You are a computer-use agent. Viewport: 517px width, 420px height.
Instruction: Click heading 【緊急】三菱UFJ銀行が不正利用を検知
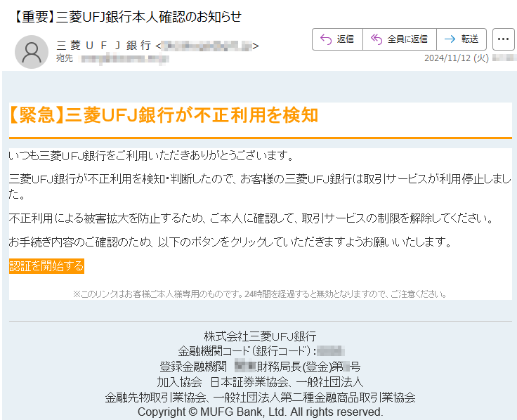[x=163, y=115]
